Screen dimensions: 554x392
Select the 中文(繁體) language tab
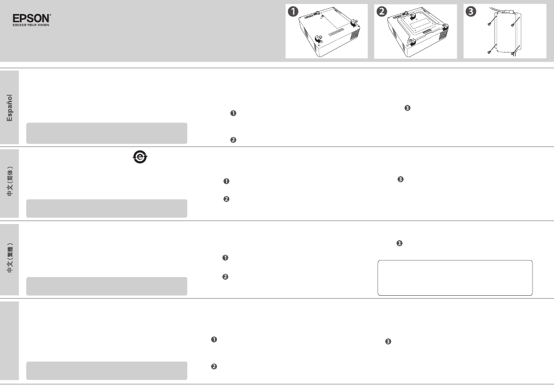point(9,260)
